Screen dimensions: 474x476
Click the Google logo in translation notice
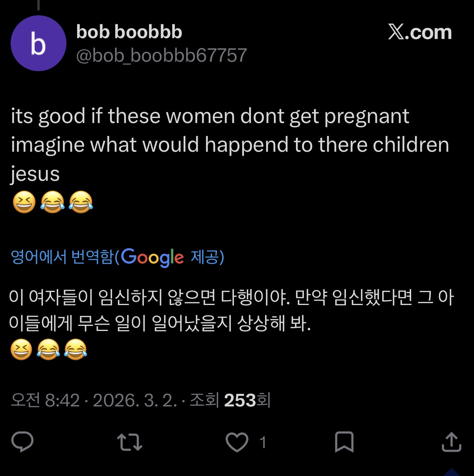coord(152,257)
